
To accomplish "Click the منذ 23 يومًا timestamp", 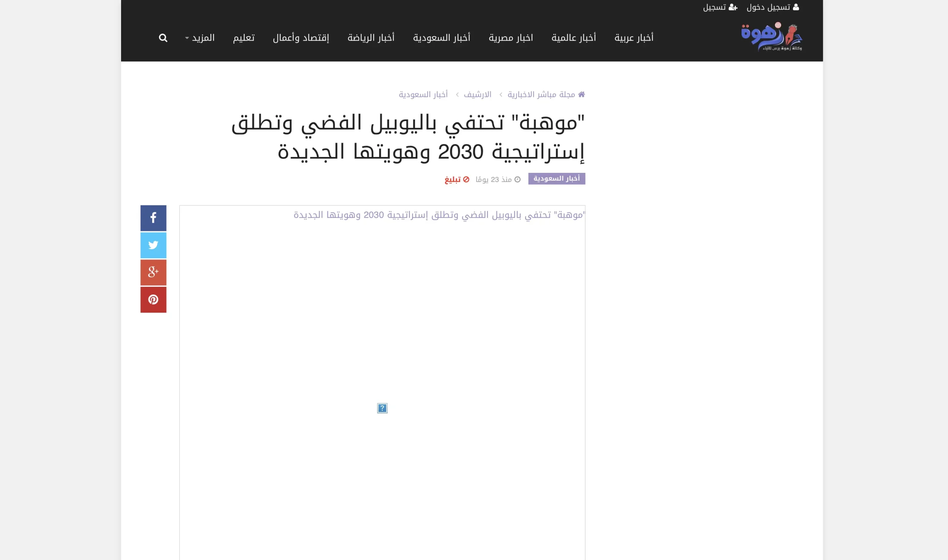I will (x=498, y=179).
